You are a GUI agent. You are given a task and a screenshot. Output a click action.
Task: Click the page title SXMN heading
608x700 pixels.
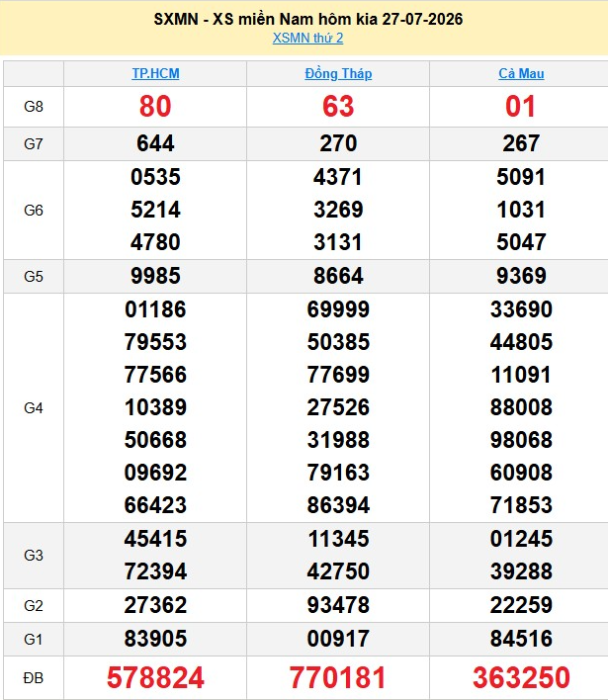click(x=308, y=19)
